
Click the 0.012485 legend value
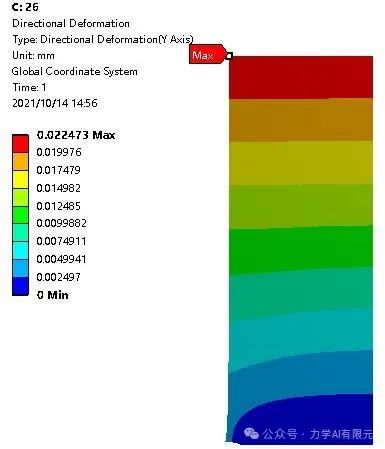[59, 206]
